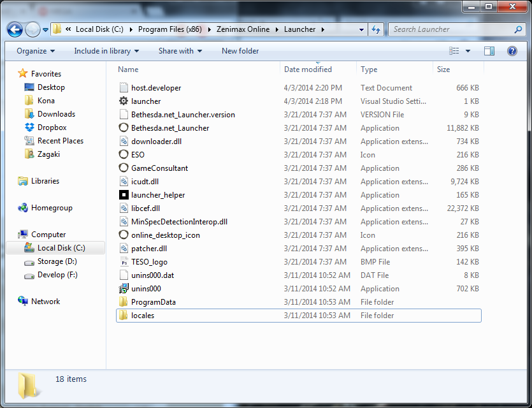This screenshot has height=408, width=532.
Task: Expand the arrow after Launcher breadcrumb
Action: (322, 29)
